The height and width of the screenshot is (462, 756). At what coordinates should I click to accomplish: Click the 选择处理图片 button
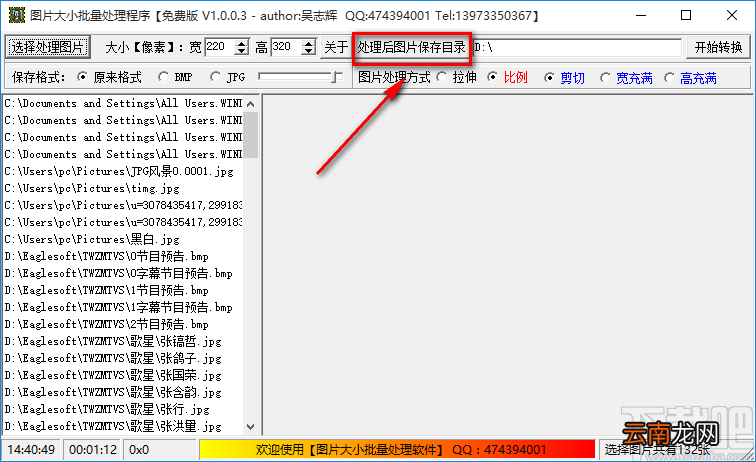(47, 47)
